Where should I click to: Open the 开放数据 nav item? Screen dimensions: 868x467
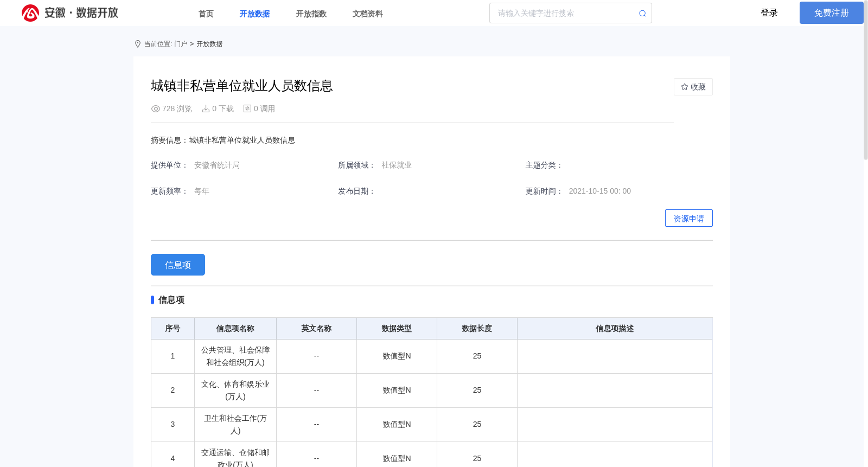(x=254, y=14)
